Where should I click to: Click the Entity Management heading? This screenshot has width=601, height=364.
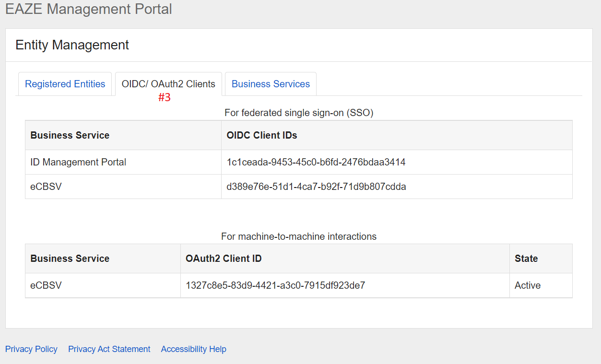tap(72, 45)
